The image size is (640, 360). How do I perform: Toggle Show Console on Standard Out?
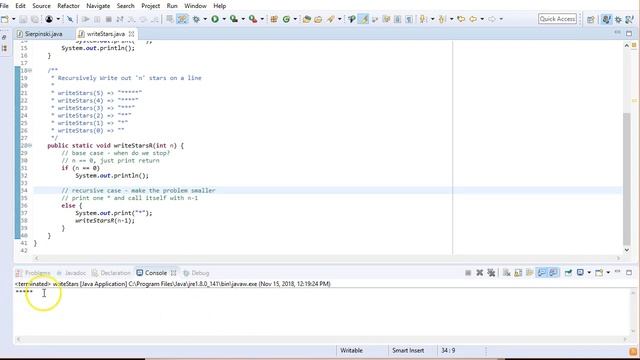click(x=542, y=273)
